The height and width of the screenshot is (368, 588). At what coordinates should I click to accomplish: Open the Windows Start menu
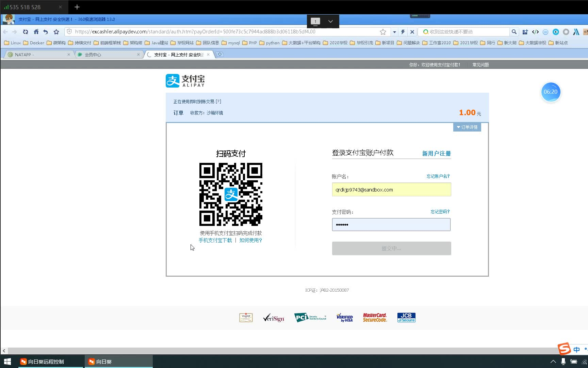tap(7, 362)
